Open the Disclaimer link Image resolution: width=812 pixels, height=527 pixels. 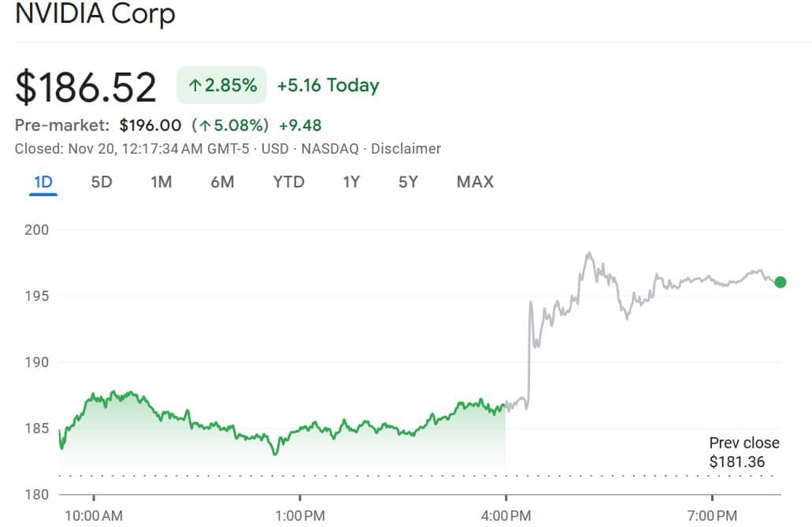pyautogui.click(x=406, y=149)
